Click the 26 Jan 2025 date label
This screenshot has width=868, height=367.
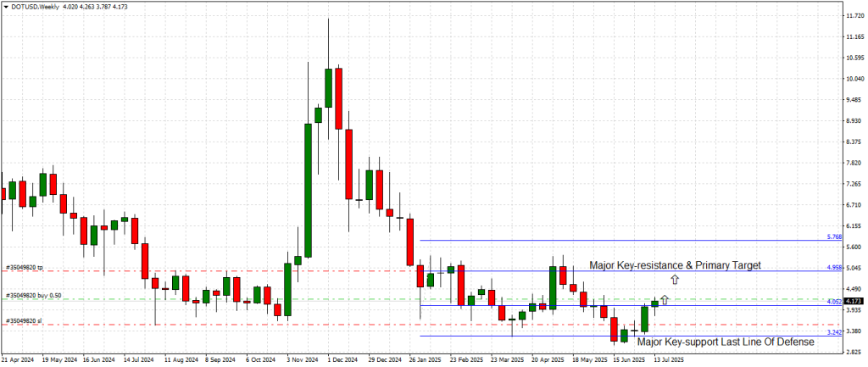click(426, 359)
